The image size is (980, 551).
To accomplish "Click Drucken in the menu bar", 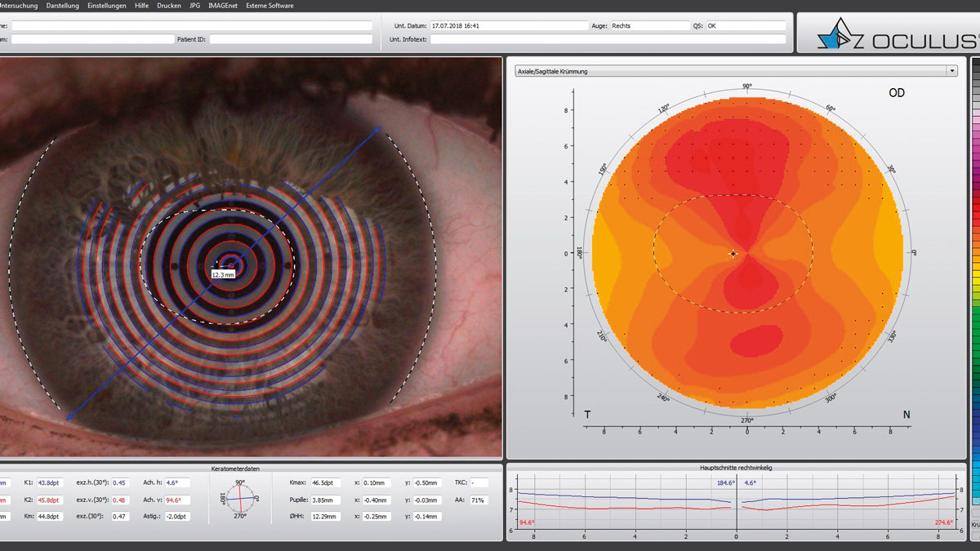I will tap(169, 6).
